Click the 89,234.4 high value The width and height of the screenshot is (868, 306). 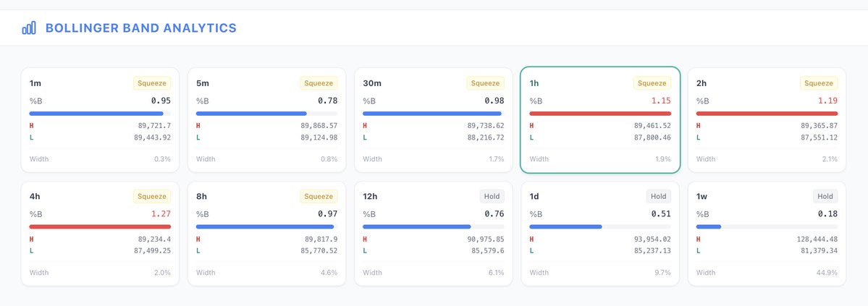[x=154, y=239]
